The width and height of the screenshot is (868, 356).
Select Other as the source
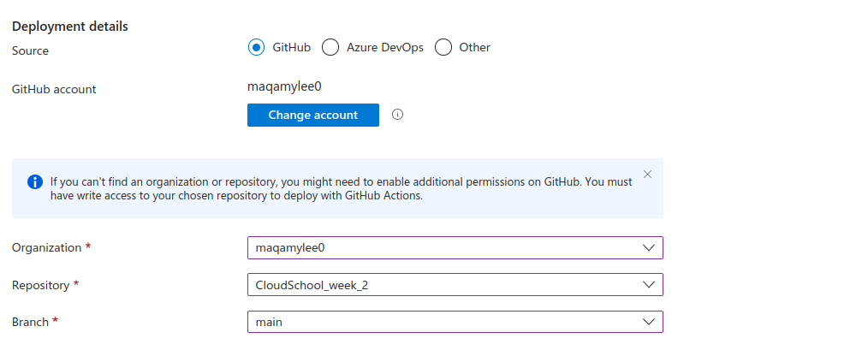click(443, 48)
